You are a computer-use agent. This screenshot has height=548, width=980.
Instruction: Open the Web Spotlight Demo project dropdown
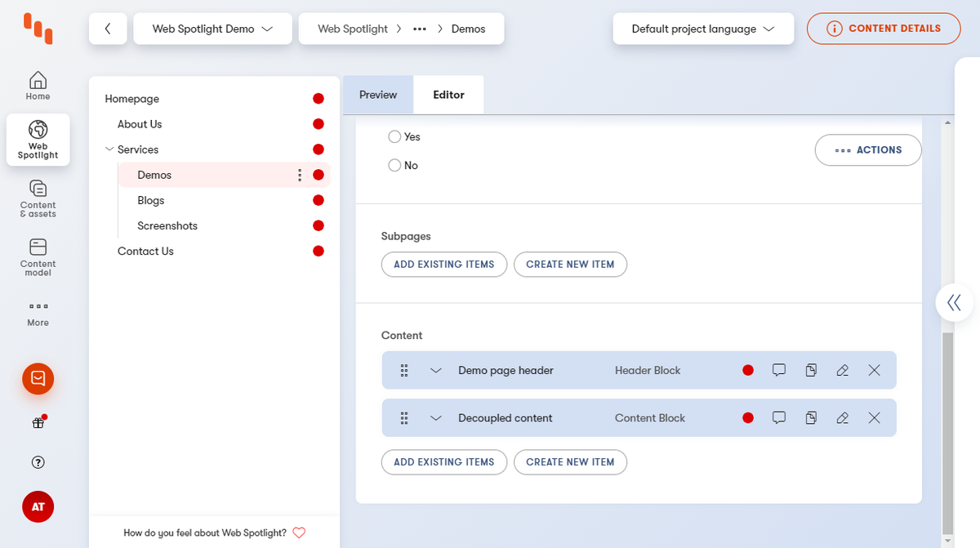pos(212,28)
